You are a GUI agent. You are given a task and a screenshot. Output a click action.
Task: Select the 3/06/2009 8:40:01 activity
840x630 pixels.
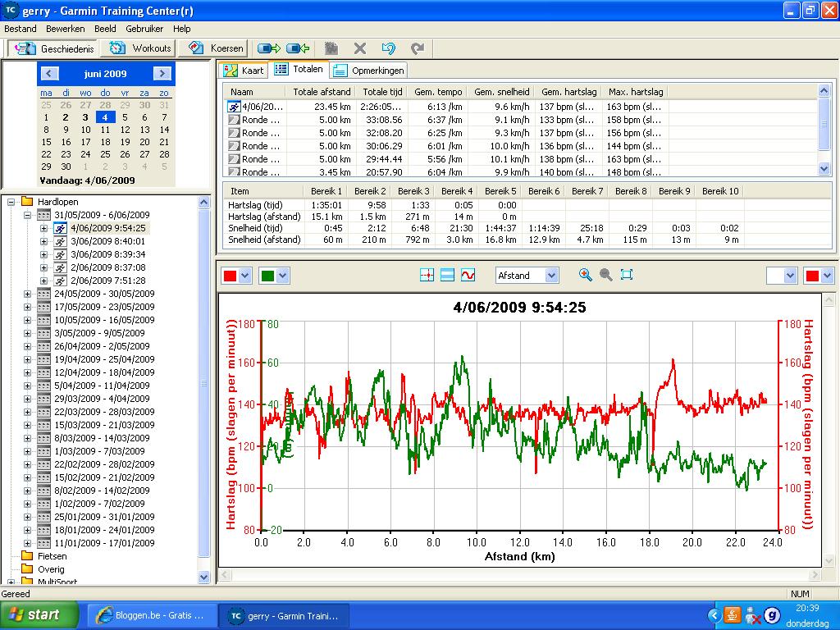(107, 242)
